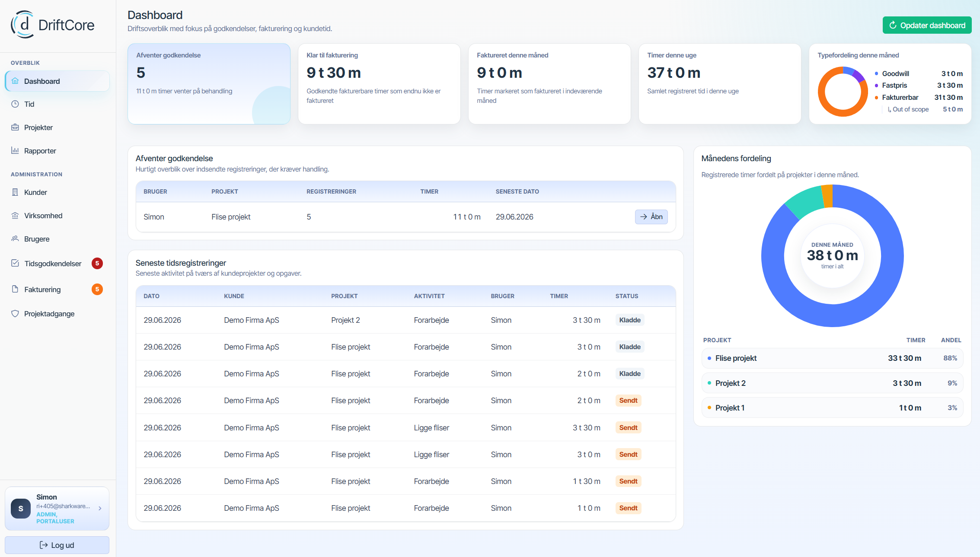Select the Flise projekt distribution row

tap(832, 358)
